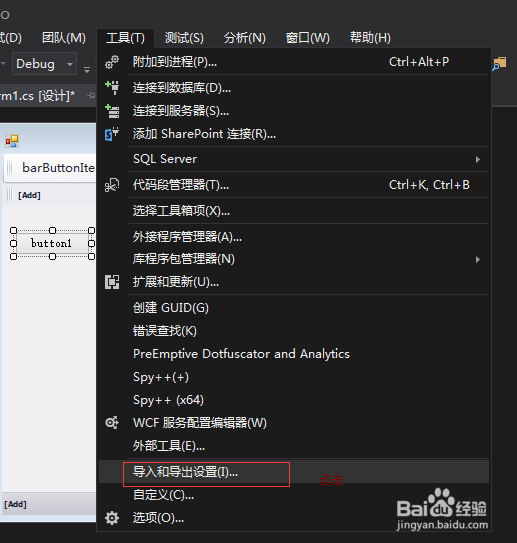The image size is (517, 543).
Task: Select 错误查找(K) menu entry
Action: click(x=294, y=331)
